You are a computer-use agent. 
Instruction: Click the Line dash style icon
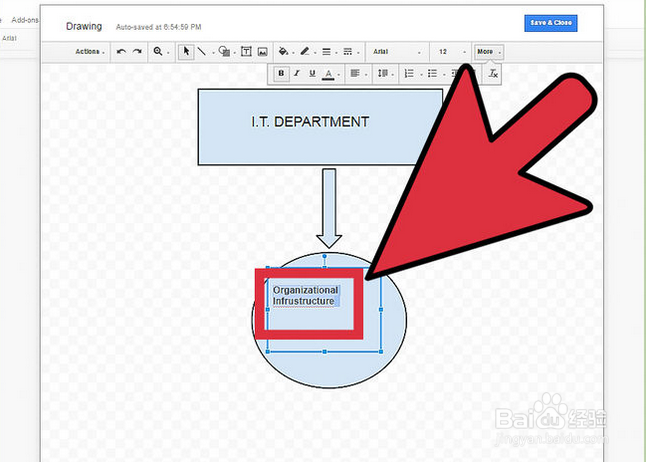point(348,52)
